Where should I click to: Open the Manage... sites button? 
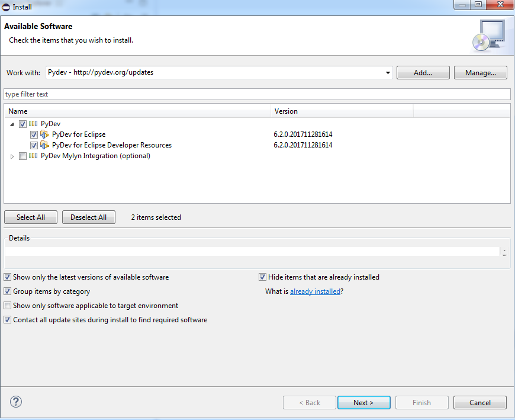pyautogui.click(x=481, y=73)
